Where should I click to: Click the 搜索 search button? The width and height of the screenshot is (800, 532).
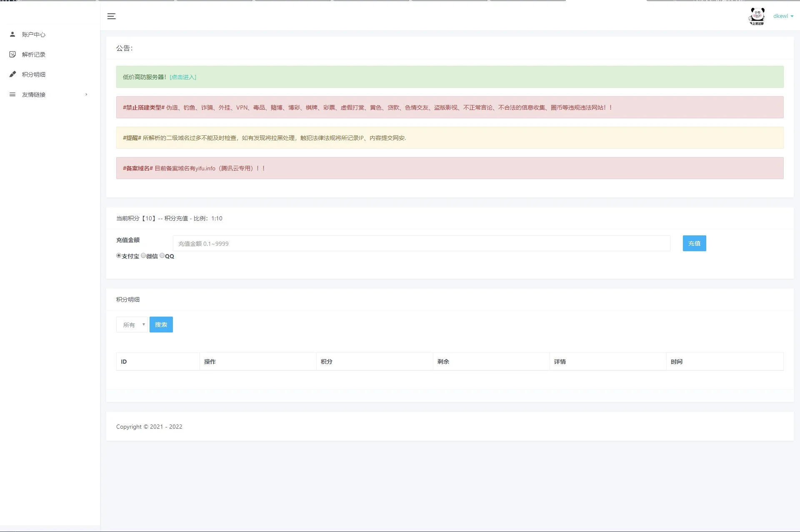click(x=161, y=325)
